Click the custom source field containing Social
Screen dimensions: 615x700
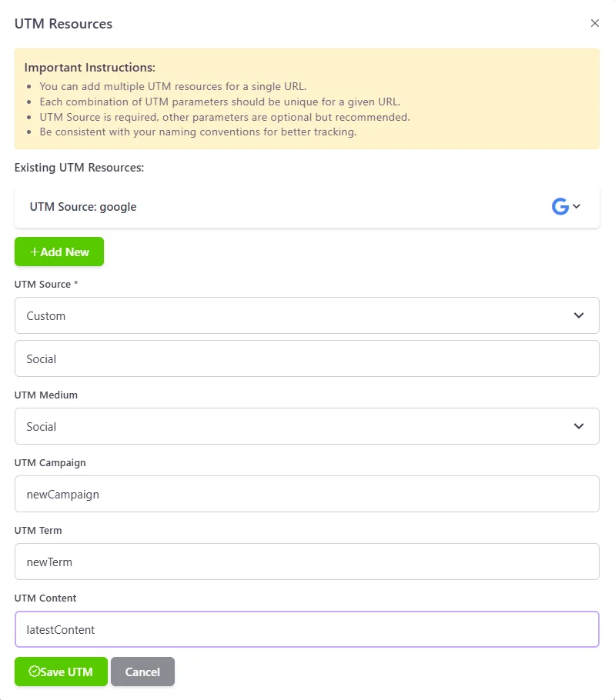[x=307, y=358]
